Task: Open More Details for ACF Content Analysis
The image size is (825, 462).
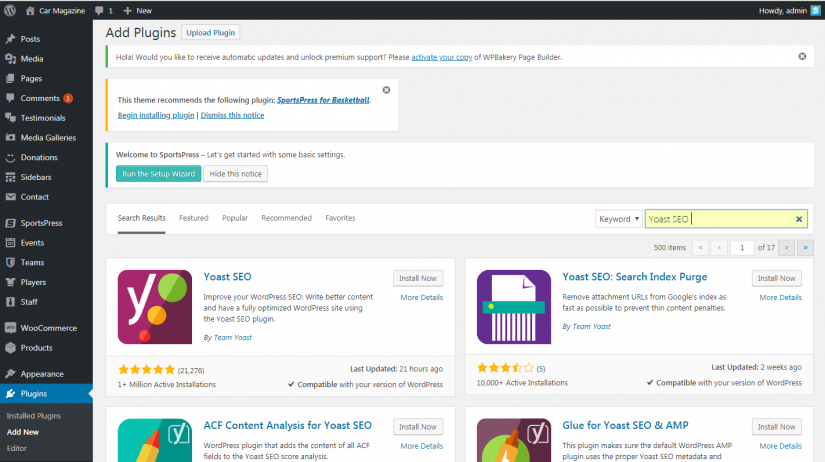Action: 421,446
